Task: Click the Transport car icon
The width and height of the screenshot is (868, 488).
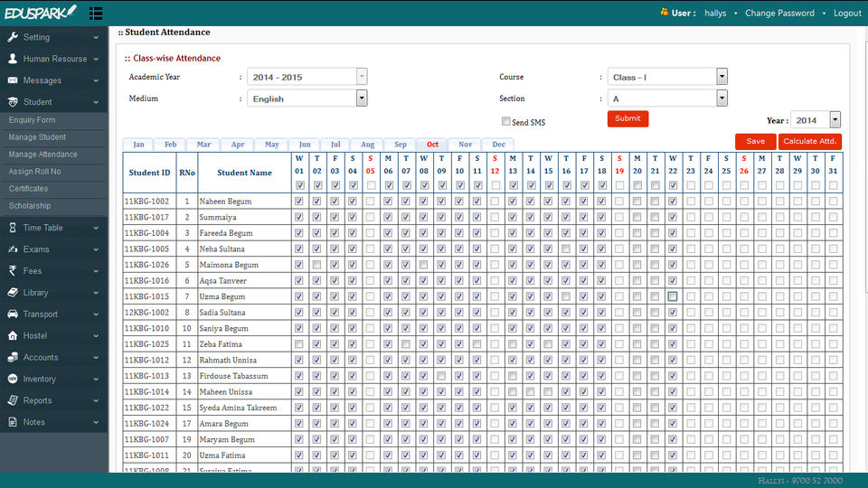Action: pos(13,314)
